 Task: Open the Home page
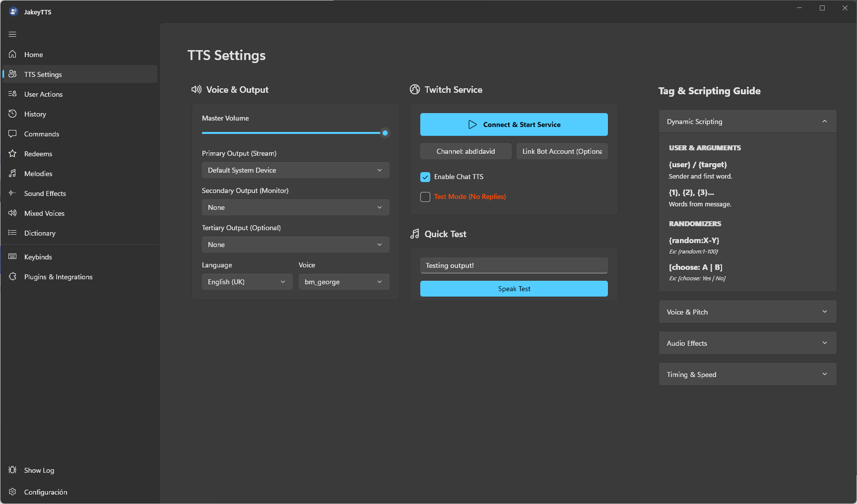point(80,54)
